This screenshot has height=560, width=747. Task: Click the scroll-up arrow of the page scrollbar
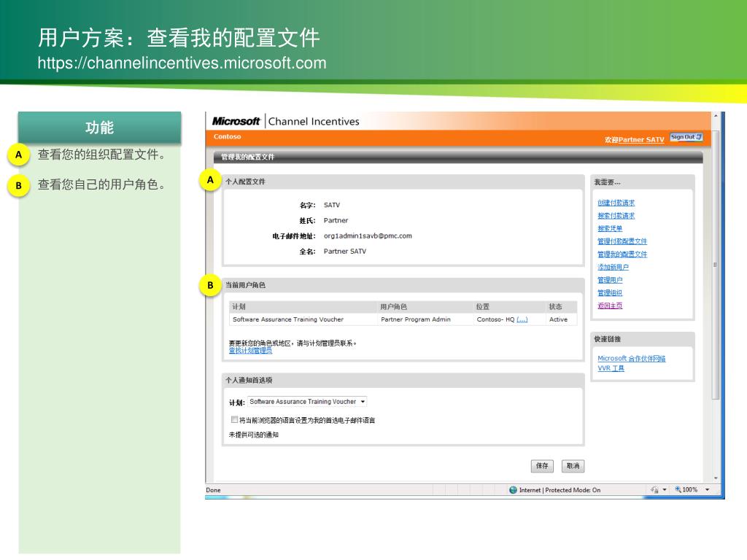tap(716, 116)
